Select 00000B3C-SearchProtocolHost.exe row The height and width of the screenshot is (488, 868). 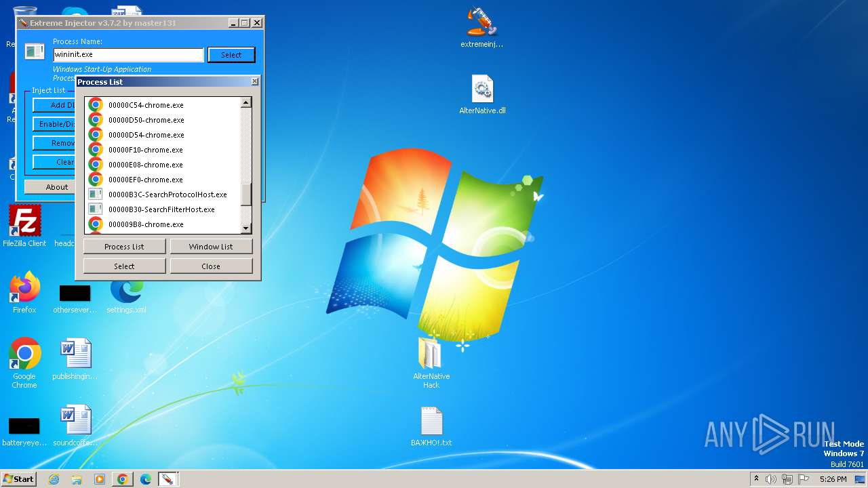coord(163,195)
